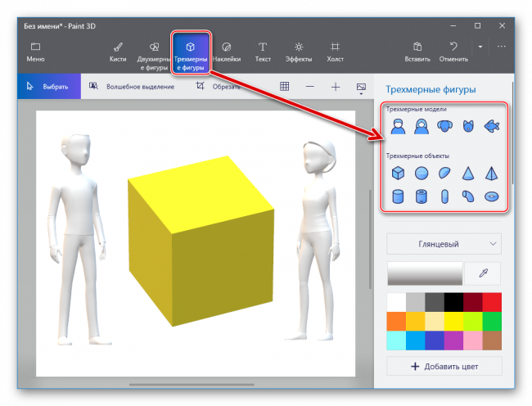Screen dimensions: 532x406
Task: Select the Кисти (Brushes) tool
Action: [117, 52]
